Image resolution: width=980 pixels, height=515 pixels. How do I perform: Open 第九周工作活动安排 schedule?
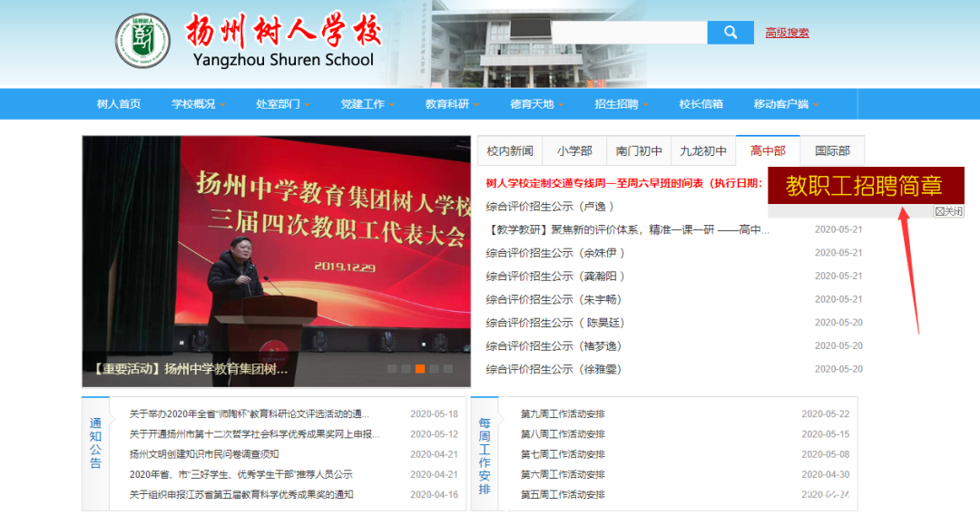[x=563, y=413]
